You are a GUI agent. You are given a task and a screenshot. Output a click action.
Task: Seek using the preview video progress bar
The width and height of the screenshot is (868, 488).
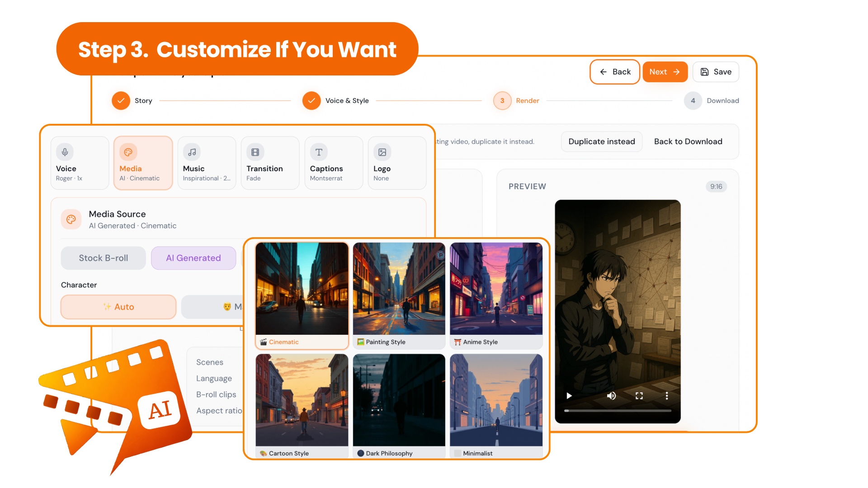(x=618, y=411)
